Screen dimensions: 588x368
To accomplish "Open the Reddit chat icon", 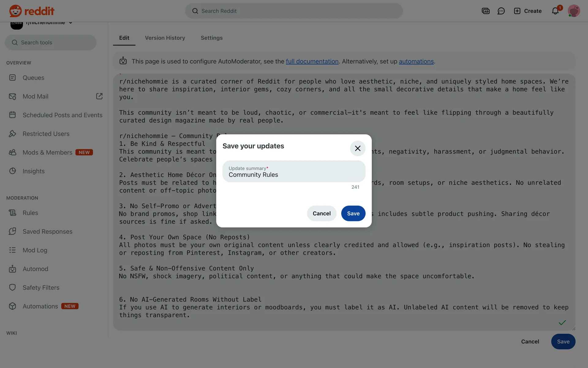I will coord(501,11).
